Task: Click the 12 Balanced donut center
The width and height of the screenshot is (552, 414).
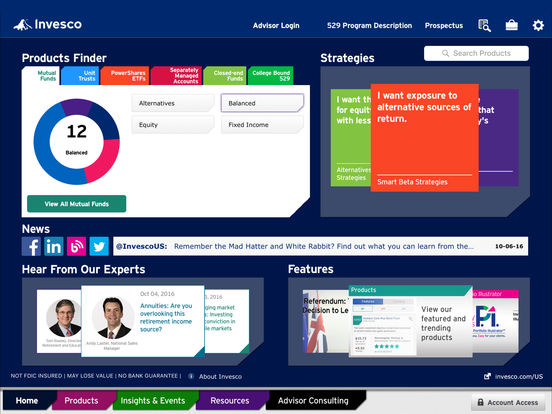Action: click(76, 141)
